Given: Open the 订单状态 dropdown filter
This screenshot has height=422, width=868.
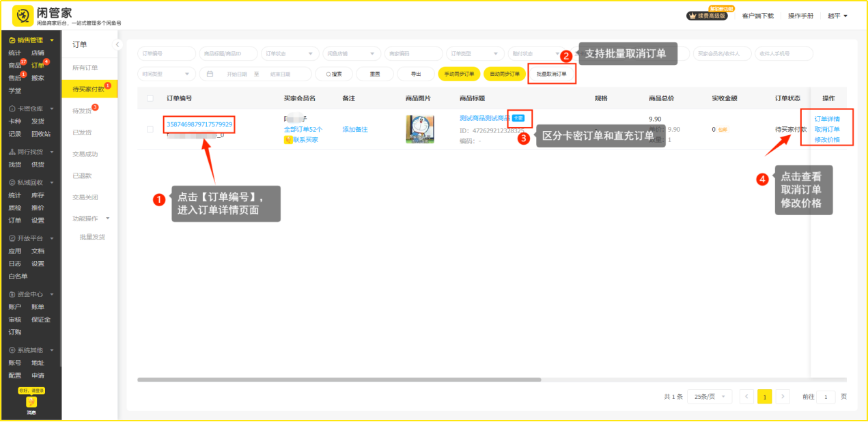Looking at the screenshot, I should coord(290,53).
